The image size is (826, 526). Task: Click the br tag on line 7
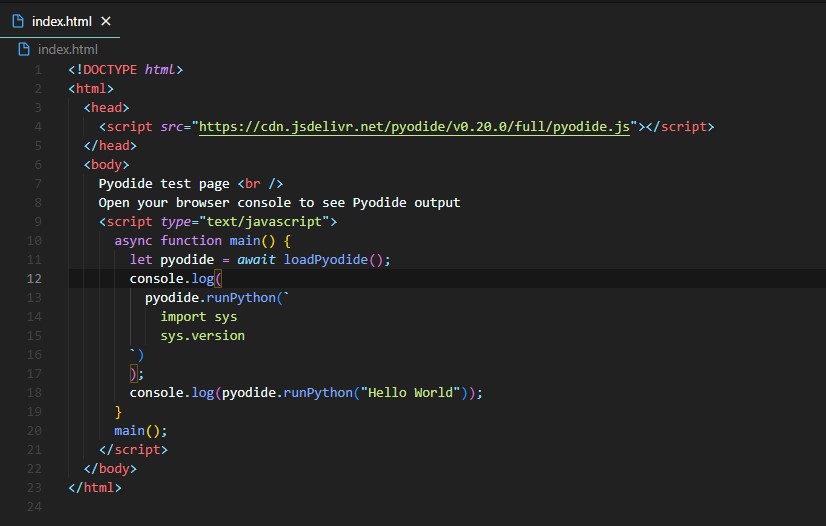tap(260, 184)
